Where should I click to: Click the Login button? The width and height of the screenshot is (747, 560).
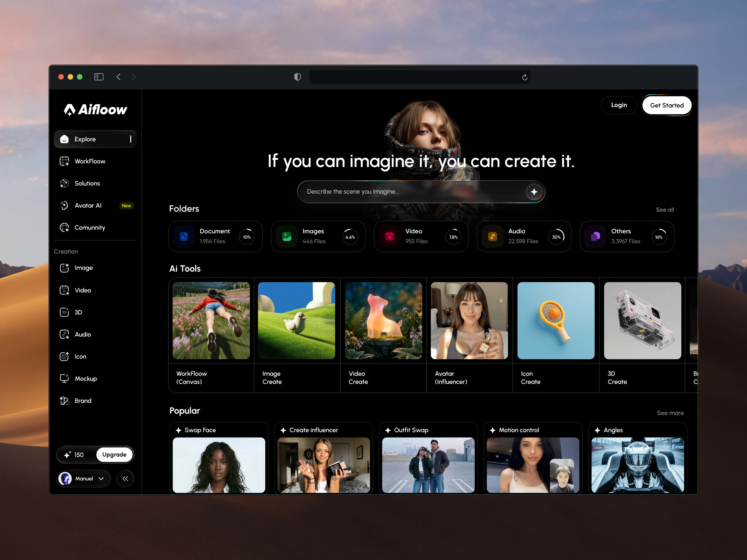(619, 105)
